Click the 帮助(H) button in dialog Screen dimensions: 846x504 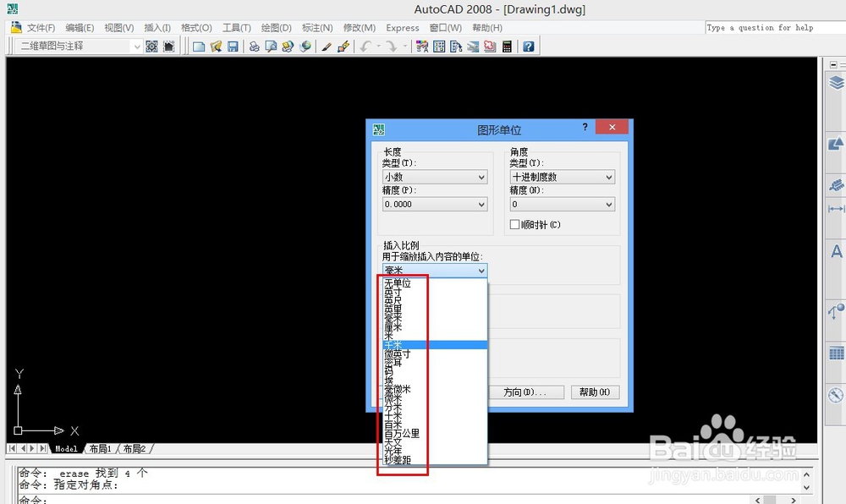(x=595, y=392)
